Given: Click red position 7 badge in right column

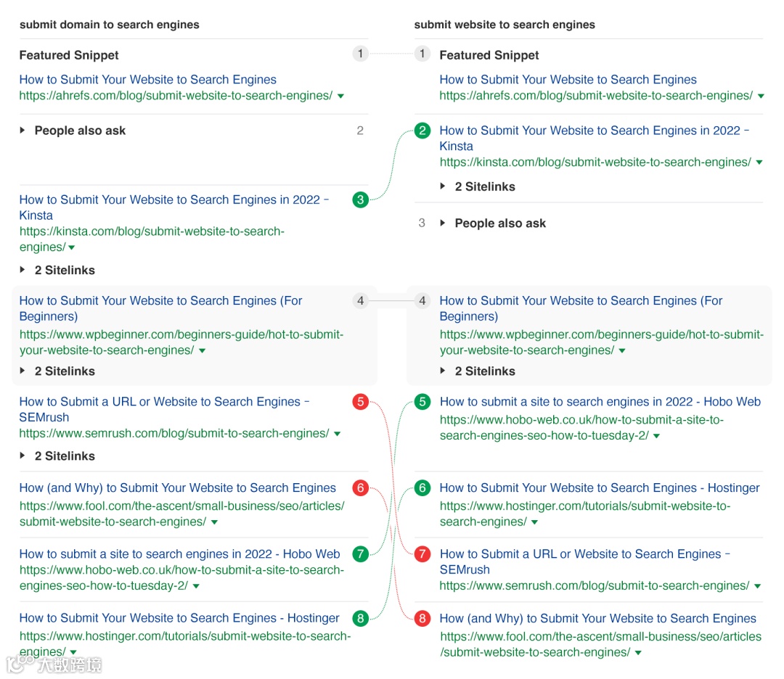Looking at the screenshot, I should click(422, 554).
